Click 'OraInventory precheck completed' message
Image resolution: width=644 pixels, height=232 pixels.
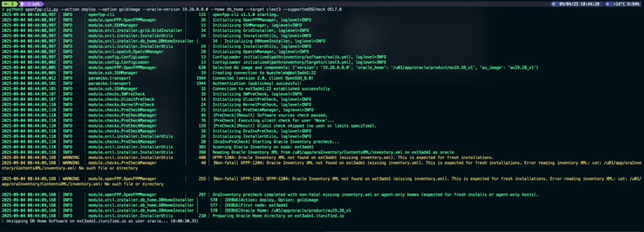click(x=375, y=195)
